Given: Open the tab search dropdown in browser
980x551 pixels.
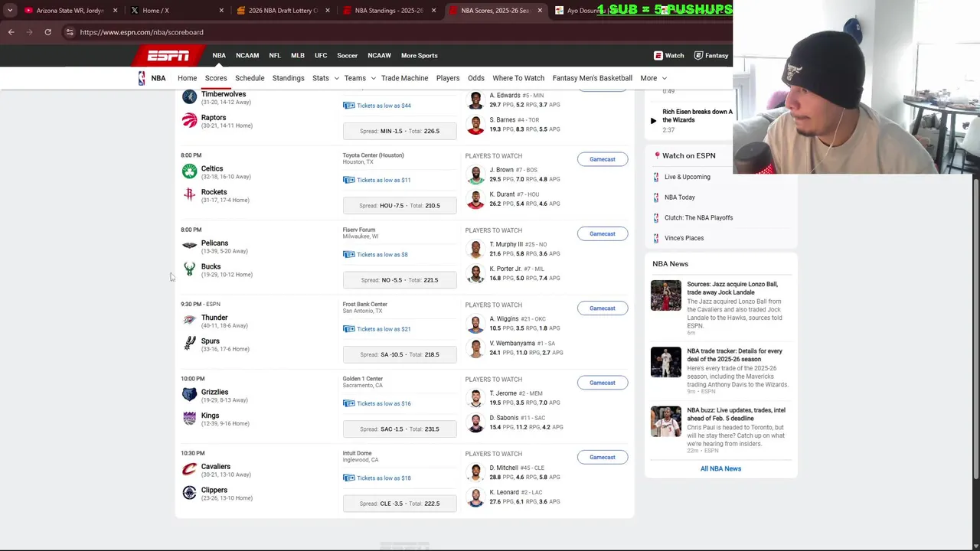Looking at the screenshot, I should [x=10, y=11].
